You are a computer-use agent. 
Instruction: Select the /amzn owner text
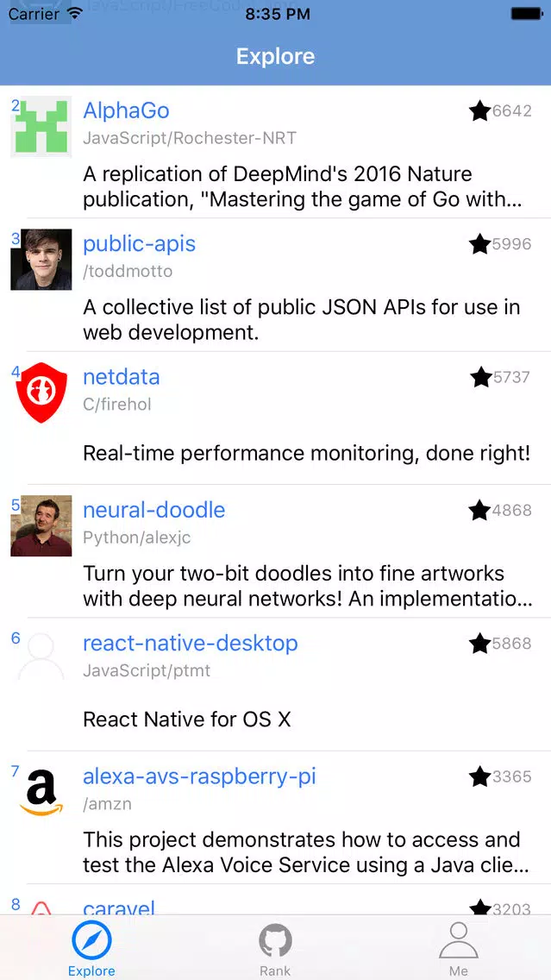pos(108,804)
